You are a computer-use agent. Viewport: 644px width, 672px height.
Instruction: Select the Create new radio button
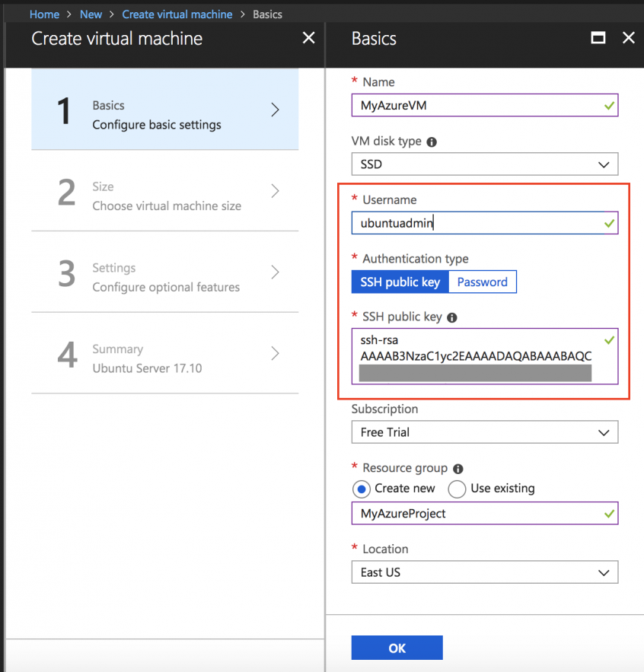coord(362,489)
